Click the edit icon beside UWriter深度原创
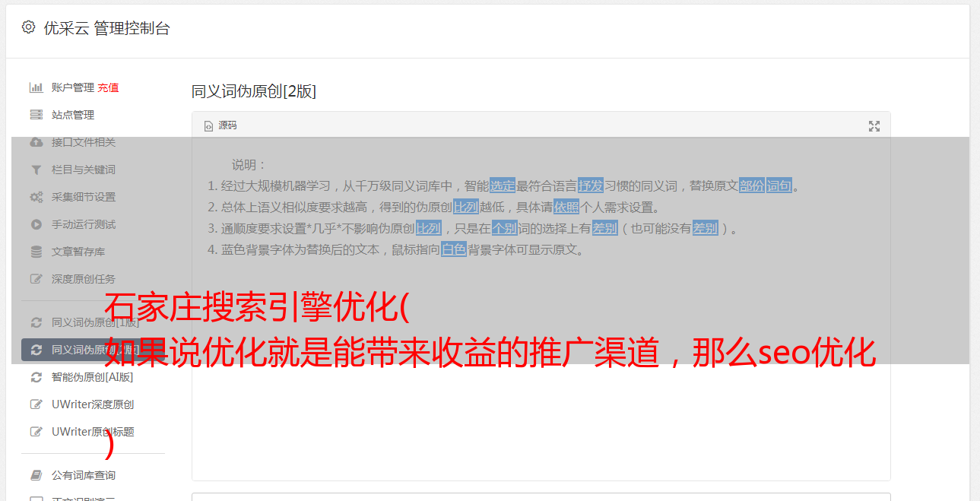 [x=36, y=404]
